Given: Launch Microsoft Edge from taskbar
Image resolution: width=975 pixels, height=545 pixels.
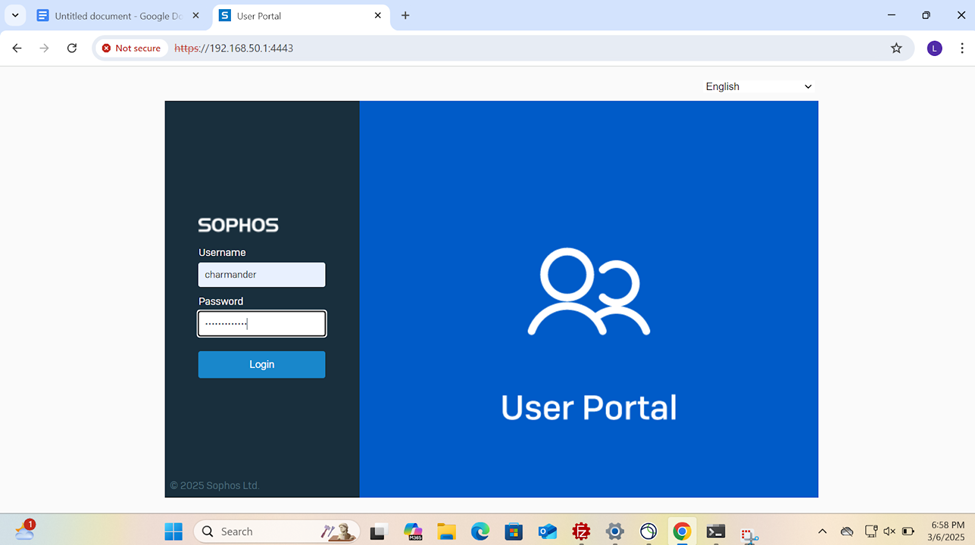Looking at the screenshot, I should (x=480, y=531).
